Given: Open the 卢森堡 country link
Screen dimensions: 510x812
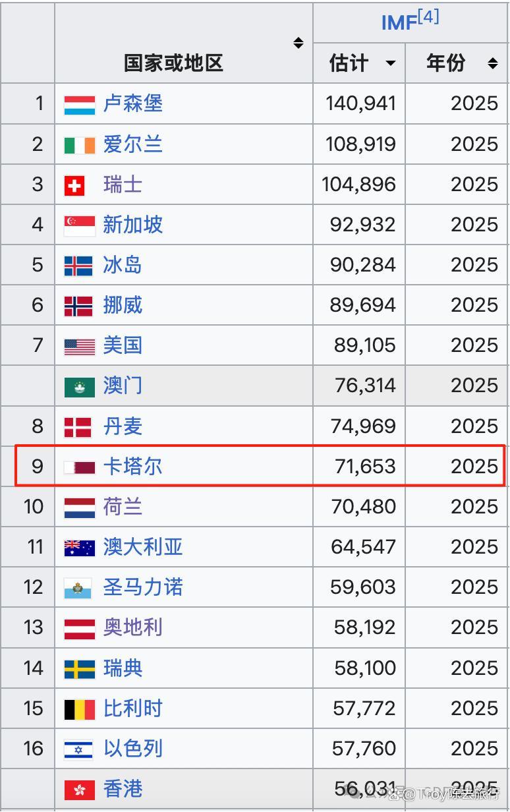Looking at the screenshot, I should 133,103.
